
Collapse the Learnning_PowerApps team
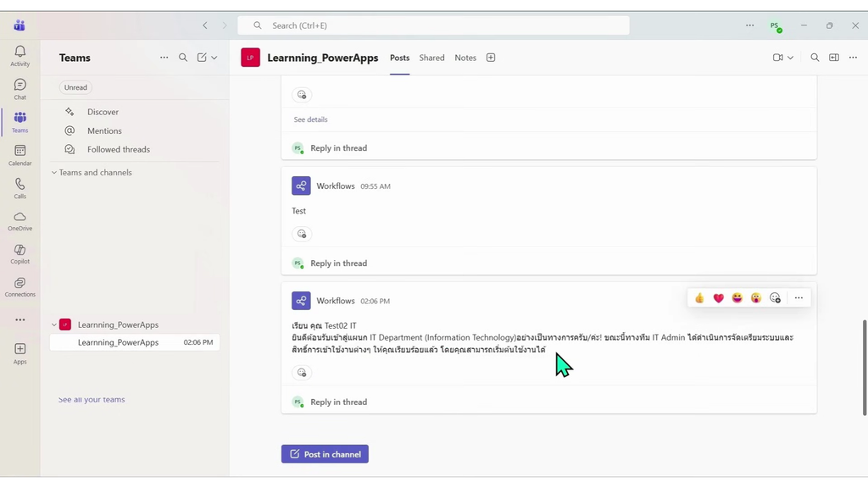click(x=53, y=324)
